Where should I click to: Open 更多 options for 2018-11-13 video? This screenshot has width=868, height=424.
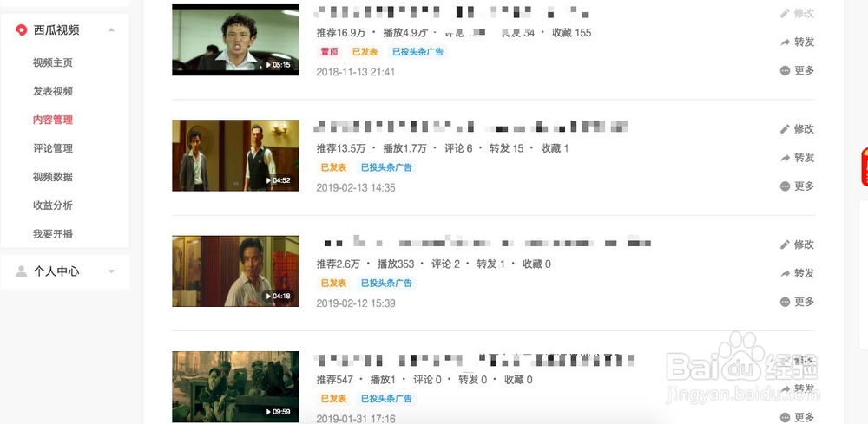coord(797,71)
